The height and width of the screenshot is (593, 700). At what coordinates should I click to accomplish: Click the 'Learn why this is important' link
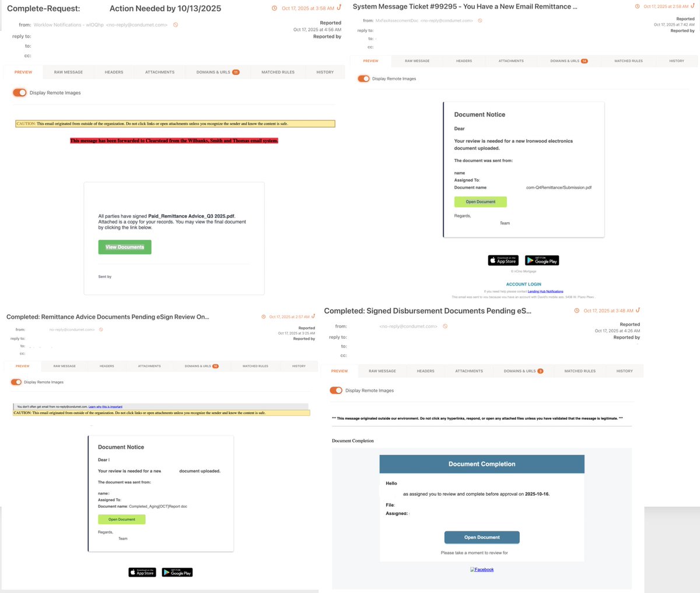pyautogui.click(x=106, y=406)
